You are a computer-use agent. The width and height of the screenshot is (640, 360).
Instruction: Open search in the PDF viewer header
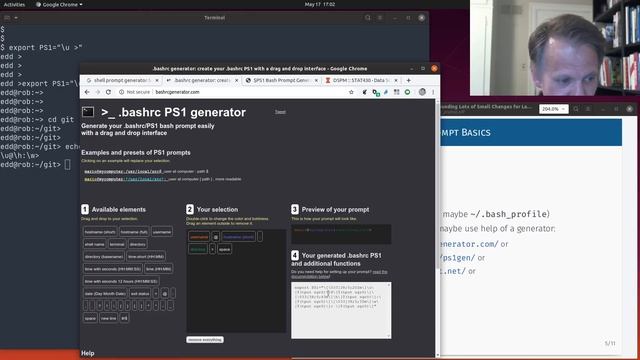tap(576, 109)
